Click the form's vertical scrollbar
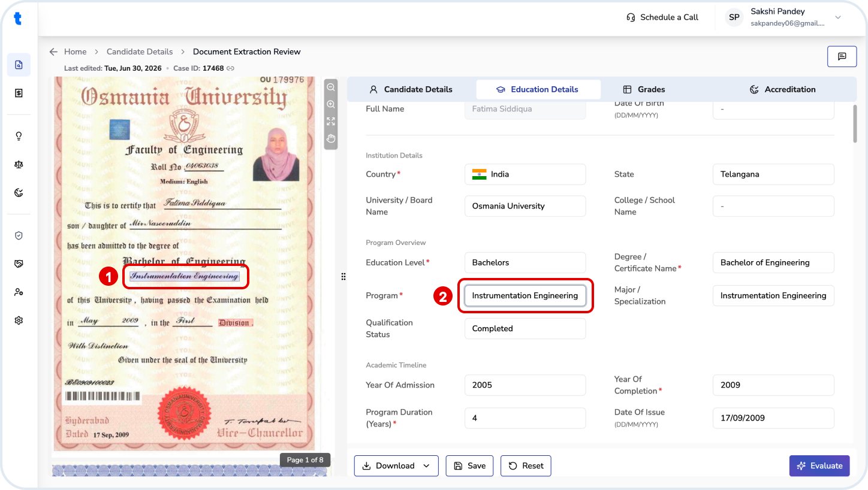The image size is (868, 490). click(x=855, y=124)
